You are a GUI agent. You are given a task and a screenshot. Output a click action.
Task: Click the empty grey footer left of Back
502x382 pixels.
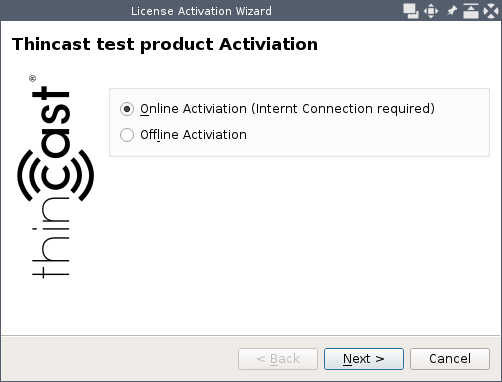point(119,359)
